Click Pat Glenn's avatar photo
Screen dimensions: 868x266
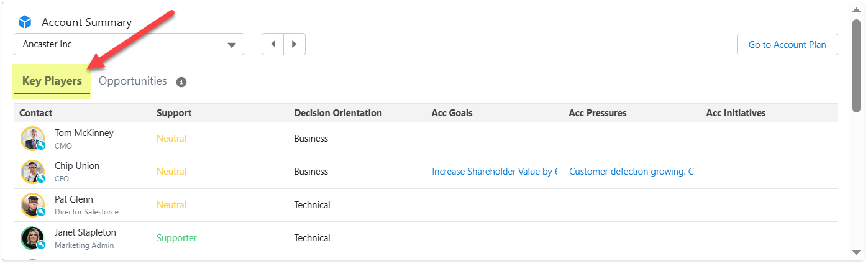click(x=32, y=204)
